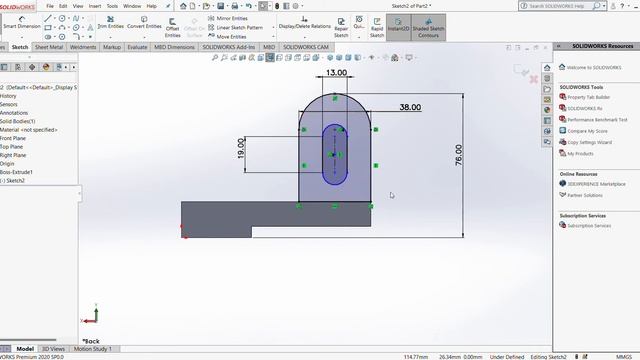Click the Undo arrow icon
This screenshot has width=640, height=360.
tap(248, 6)
